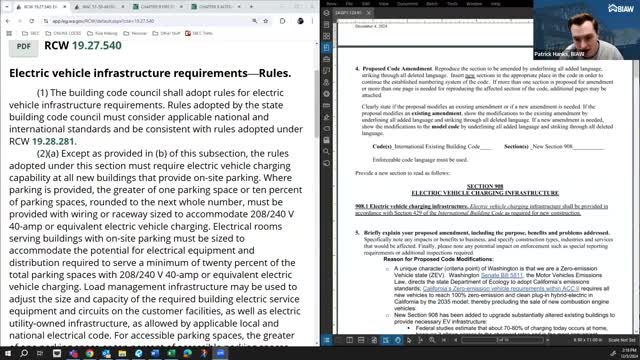Open the Chrome three-dot menu

click(x=313, y=21)
